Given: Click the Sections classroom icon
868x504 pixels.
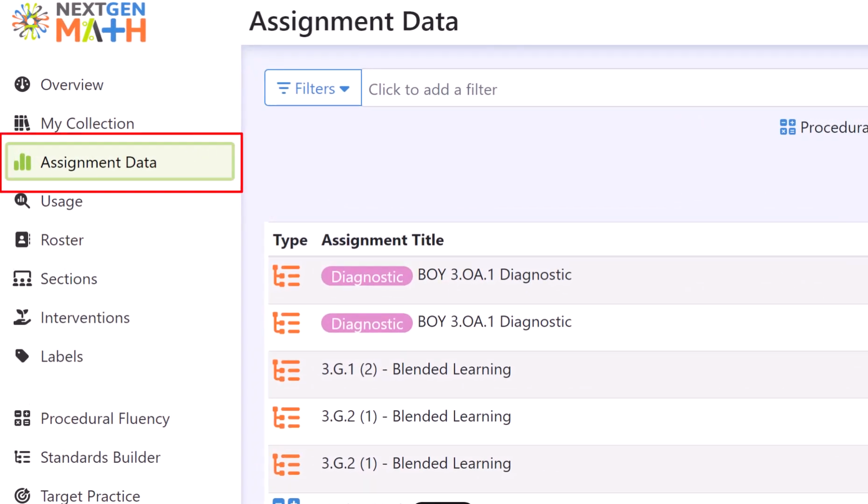Looking at the screenshot, I should point(22,279).
